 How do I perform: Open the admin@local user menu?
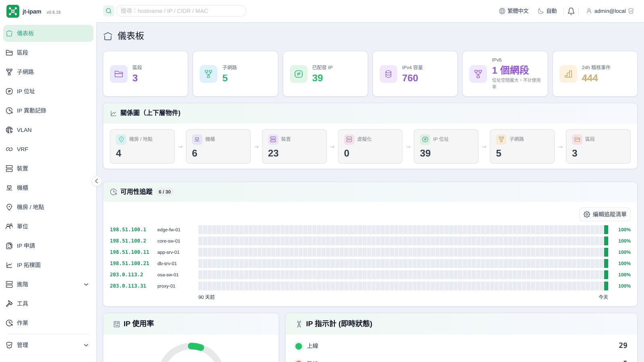tap(610, 11)
